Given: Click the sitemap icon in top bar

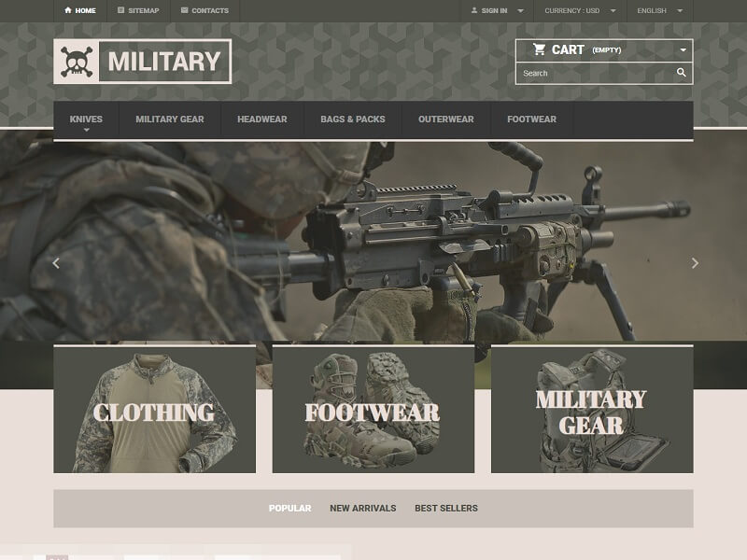Looking at the screenshot, I should [121, 10].
